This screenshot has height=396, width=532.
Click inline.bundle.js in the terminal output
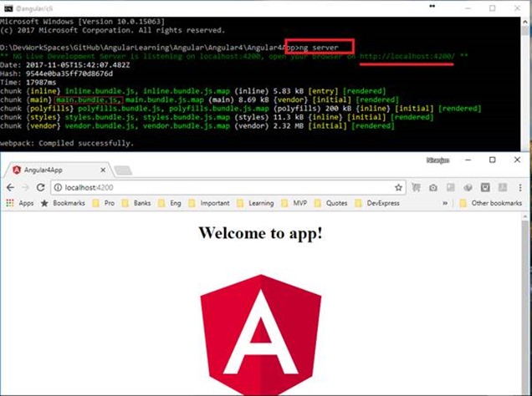click(x=100, y=91)
